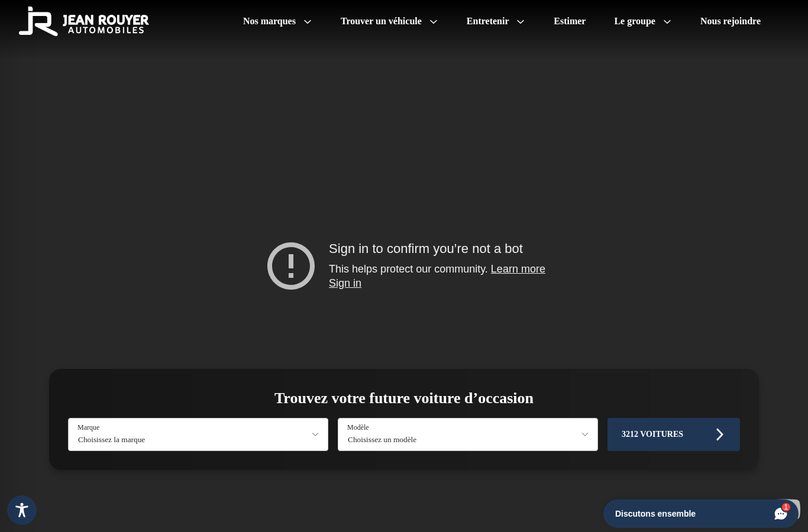Expand the Le groupe menu
The width and height of the screenshot is (808, 532).
coord(643,21)
